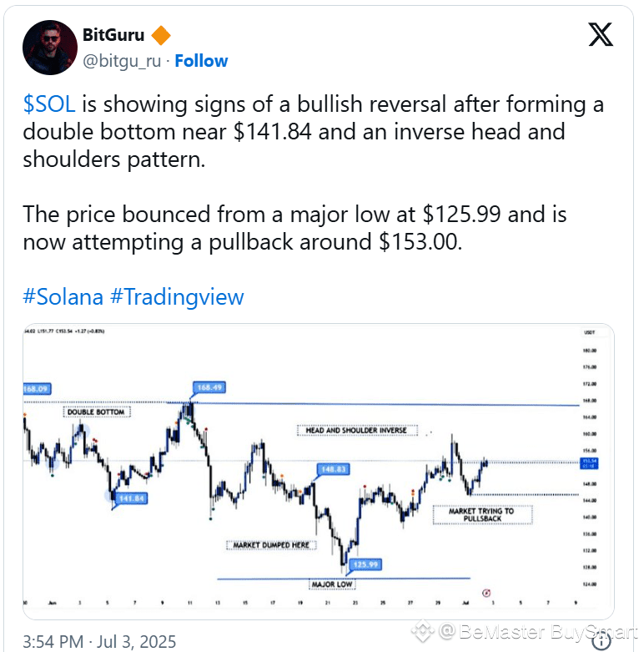The image size is (644, 652).
Task: Click the 125.99 major low label
Action: [365, 564]
